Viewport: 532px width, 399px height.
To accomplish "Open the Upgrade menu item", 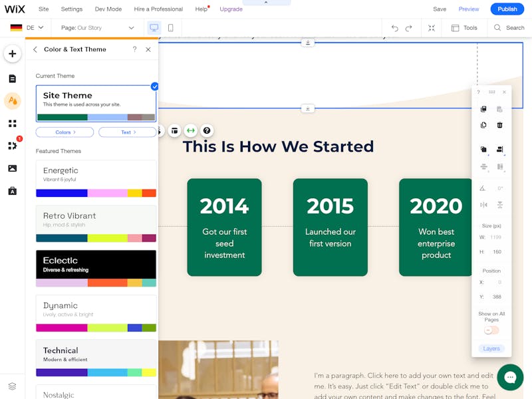I will (x=231, y=9).
